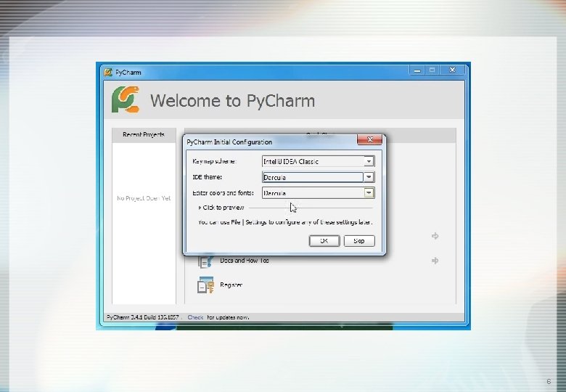Open the IDE theme dropdown arrow
The height and width of the screenshot is (392, 566).
[x=369, y=177]
